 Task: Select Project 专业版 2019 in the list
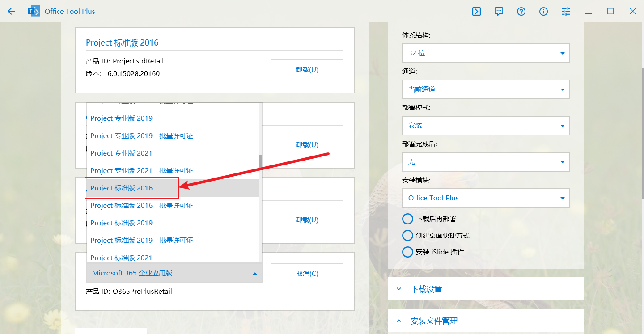tap(173, 118)
